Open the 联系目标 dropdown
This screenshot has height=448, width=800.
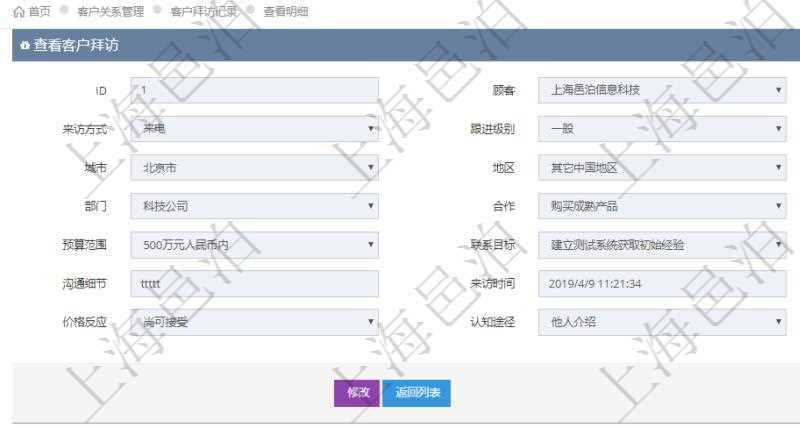662,245
